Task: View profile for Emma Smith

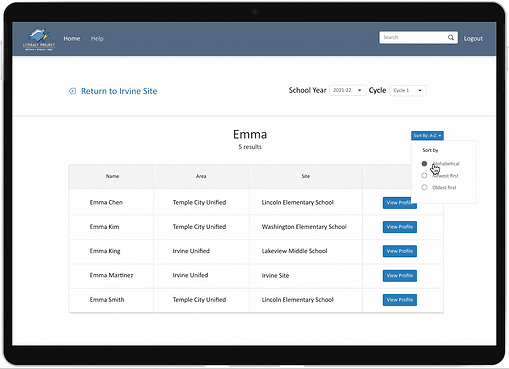Action: tap(399, 300)
